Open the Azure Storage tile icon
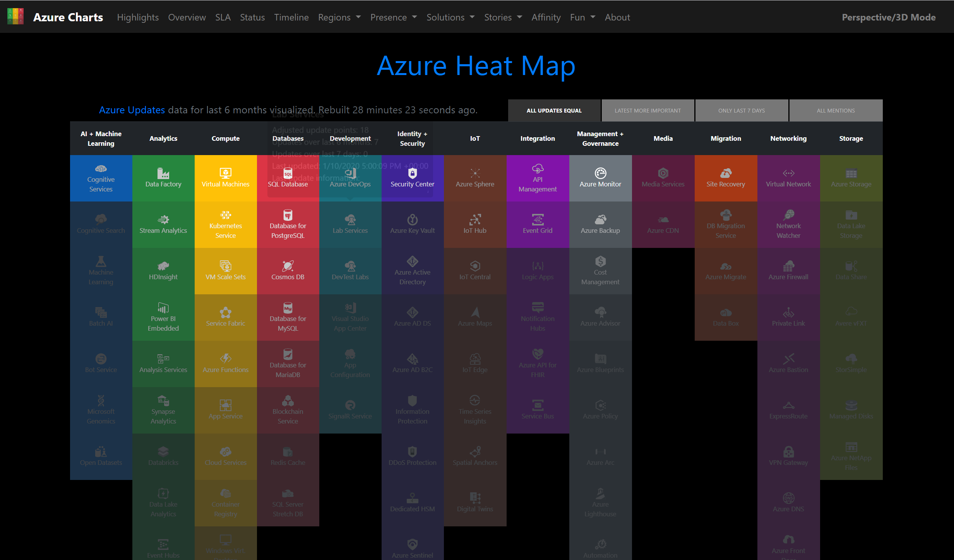The width and height of the screenshot is (954, 560). click(851, 173)
